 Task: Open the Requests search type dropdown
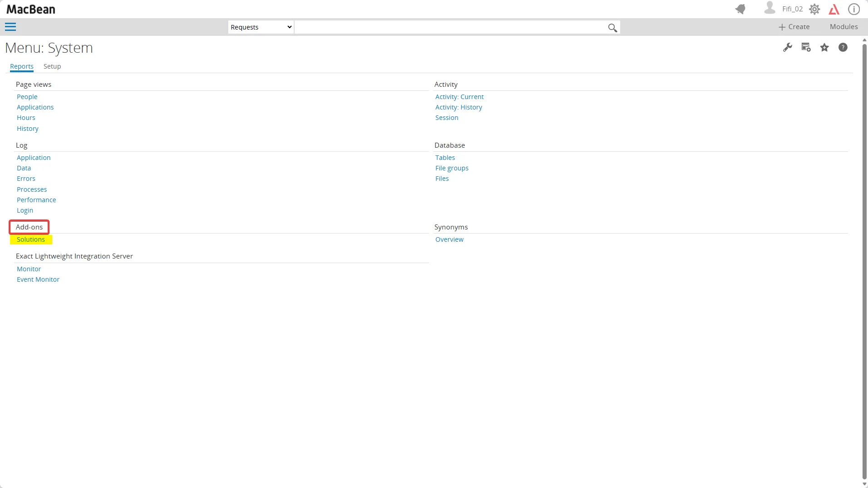pyautogui.click(x=261, y=27)
